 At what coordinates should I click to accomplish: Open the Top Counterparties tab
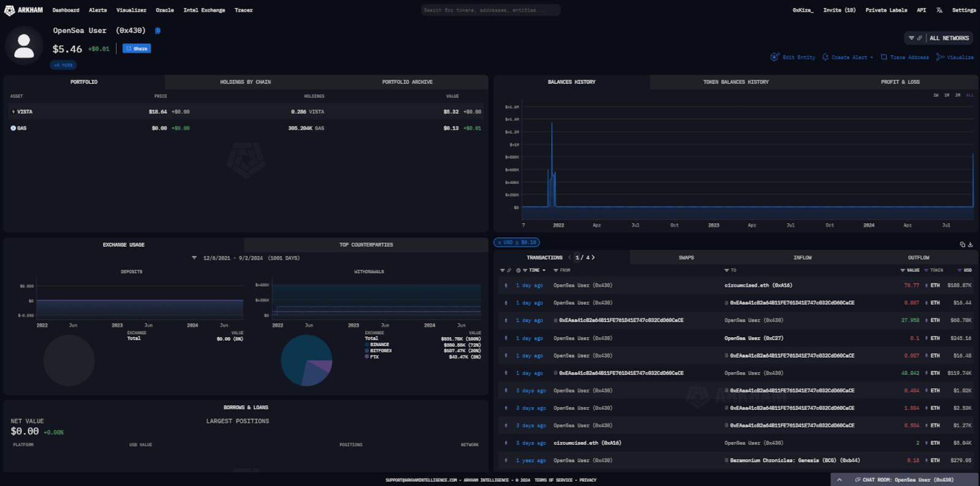tap(366, 245)
